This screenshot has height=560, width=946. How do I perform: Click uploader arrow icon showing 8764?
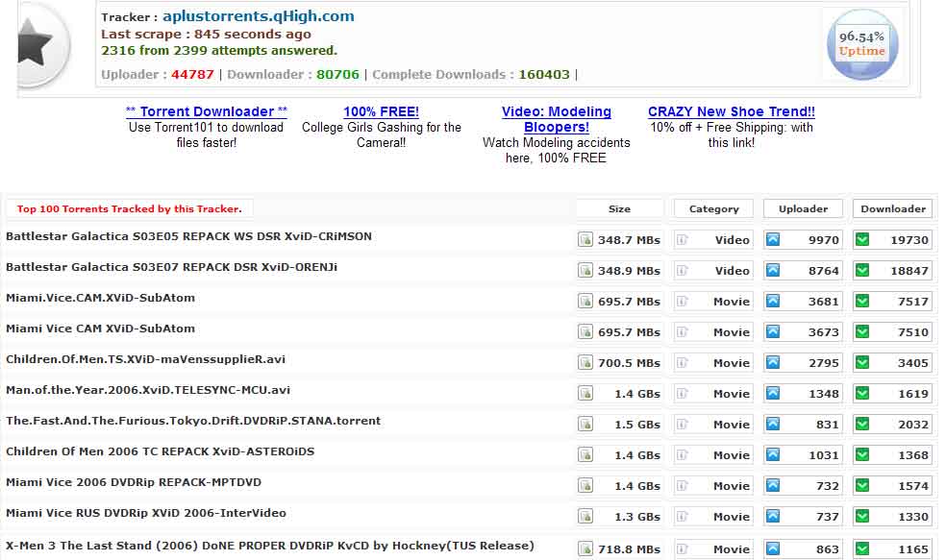point(773,271)
